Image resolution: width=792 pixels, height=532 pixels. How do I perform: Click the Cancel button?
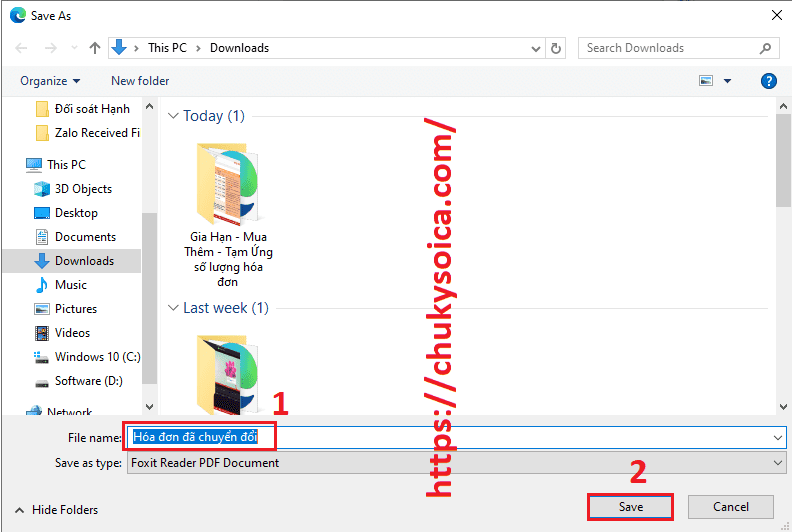(730, 507)
